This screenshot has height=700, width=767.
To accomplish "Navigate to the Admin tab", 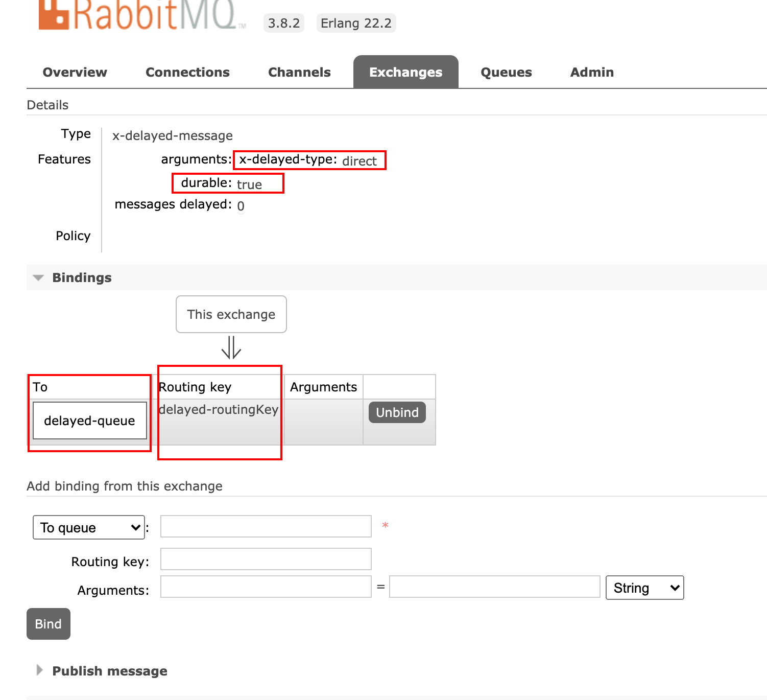I will coord(592,72).
